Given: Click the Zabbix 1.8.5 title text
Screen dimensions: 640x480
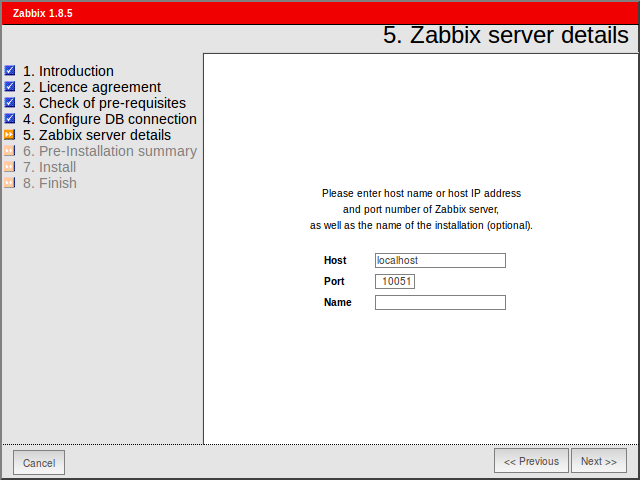Looking at the screenshot, I should coord(42,13).
